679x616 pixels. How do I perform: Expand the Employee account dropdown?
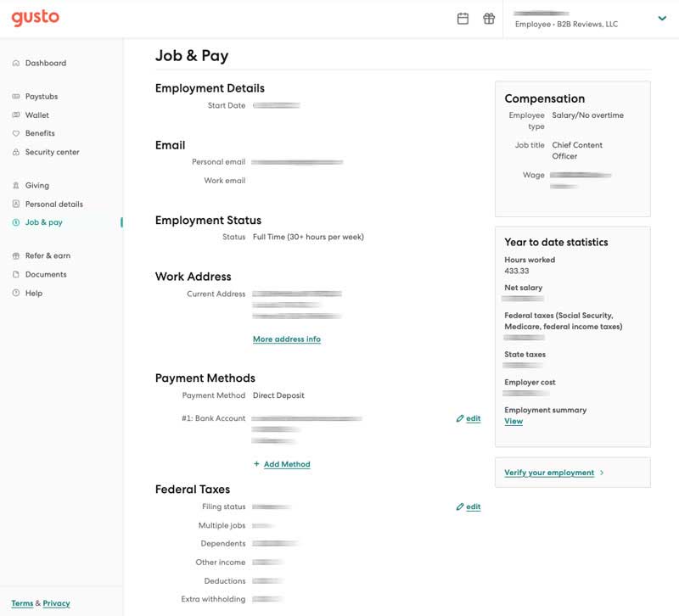point(662,18)
